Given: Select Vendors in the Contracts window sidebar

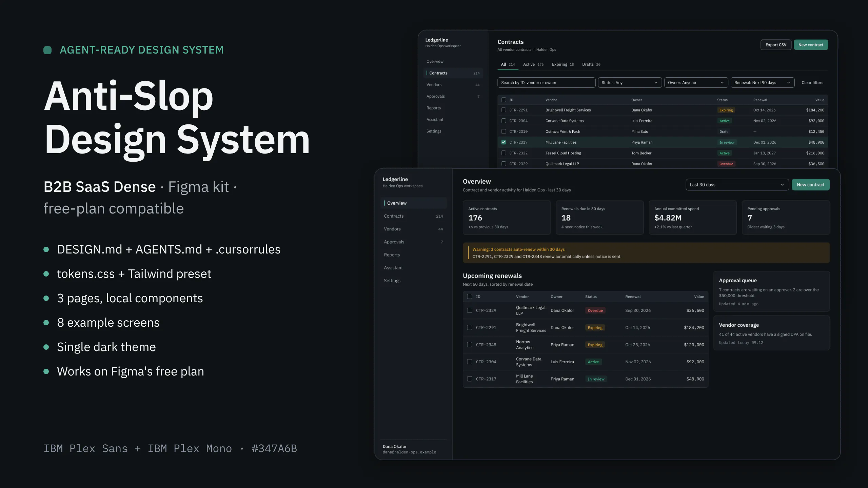Looking at the screenshot, I should [453, 84].
